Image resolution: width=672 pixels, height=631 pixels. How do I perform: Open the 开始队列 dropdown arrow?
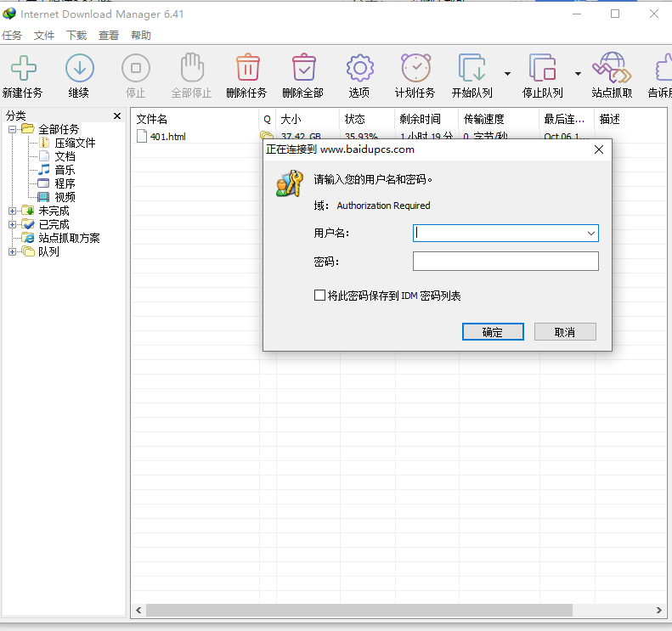coord(507,74)
